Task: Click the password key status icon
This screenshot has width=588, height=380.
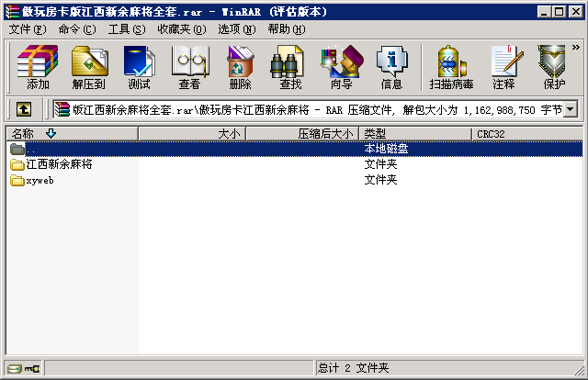Action: [32, 369]
